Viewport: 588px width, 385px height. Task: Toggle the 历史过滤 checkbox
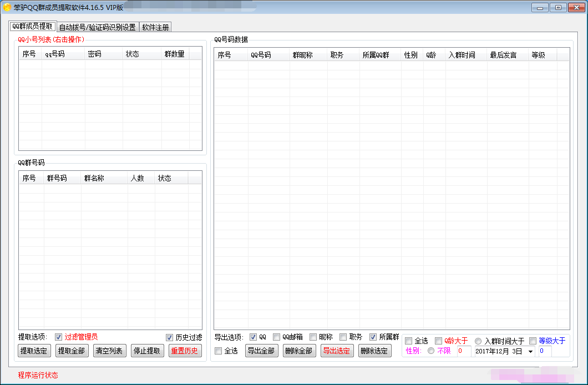click(x=170, y=337)
